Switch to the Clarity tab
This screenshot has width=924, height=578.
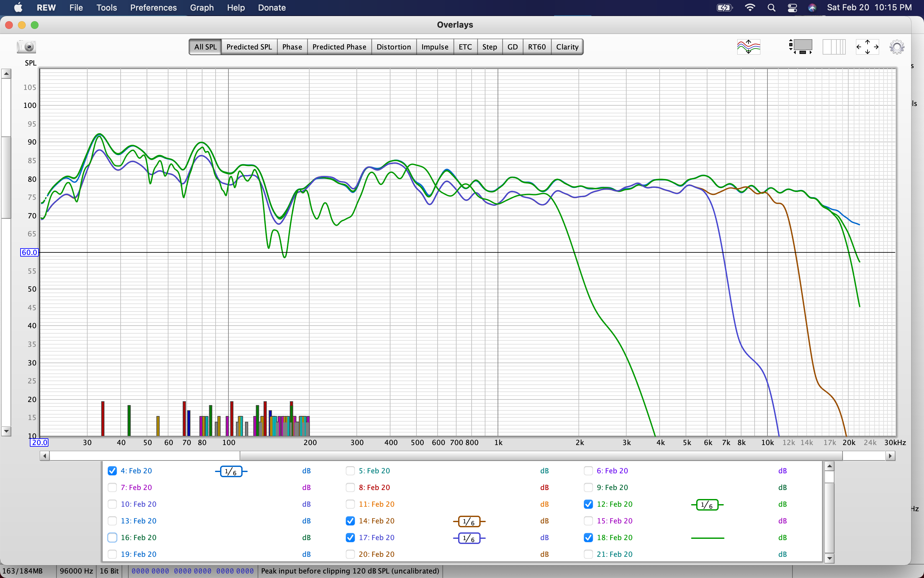pos(567,47)
